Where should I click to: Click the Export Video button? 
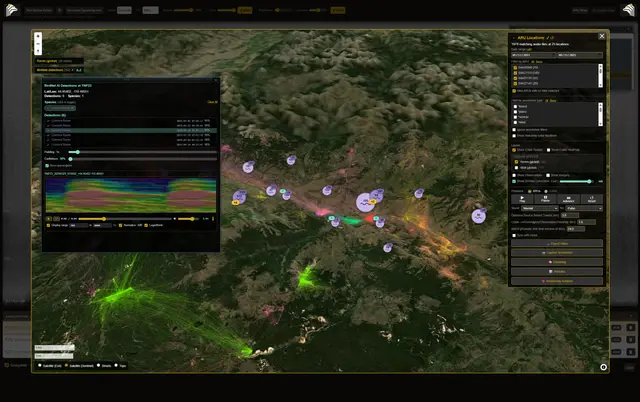click(557, 243)
